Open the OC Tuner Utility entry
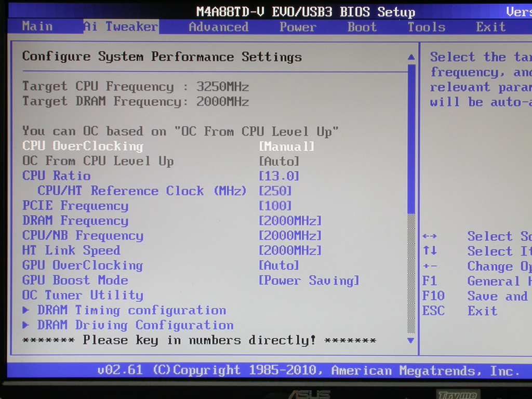Screen dimensions: 532x399 83,295
